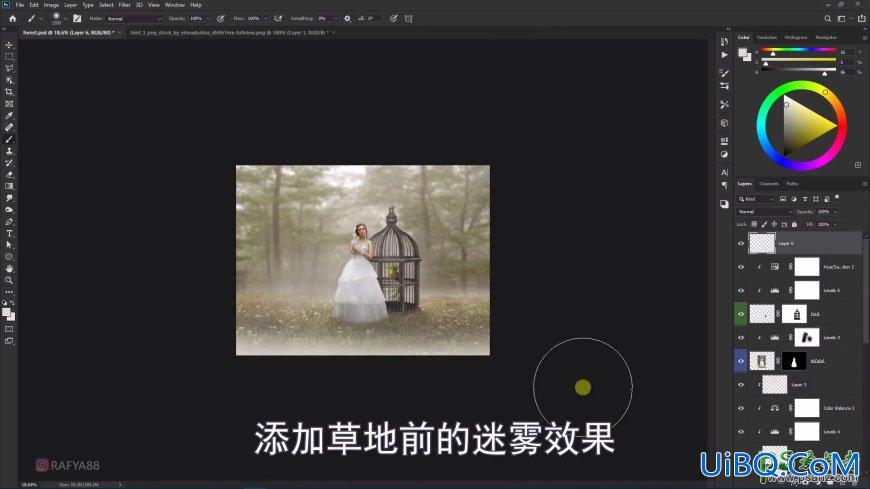Select the Move tool
The image size is (870, 489).
click(9, 45)
